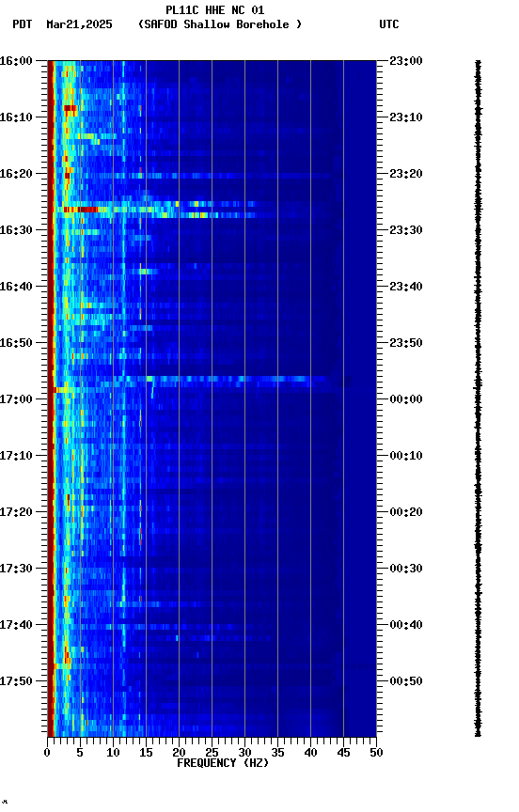
Task: Click the FREQUENCY (HZ) axis title
Action: point(223,763)
